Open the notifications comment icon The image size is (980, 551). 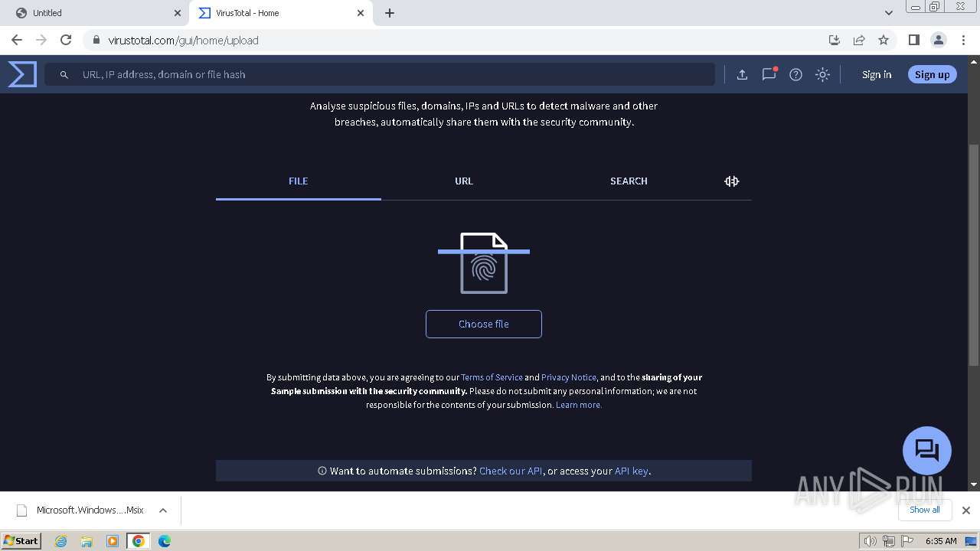click(x=769, y=74)
